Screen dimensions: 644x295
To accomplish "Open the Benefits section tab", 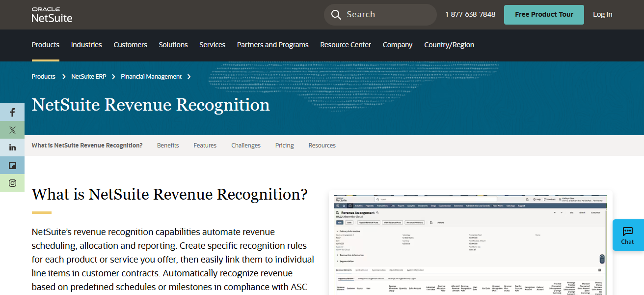I will (x=168, y=145).
